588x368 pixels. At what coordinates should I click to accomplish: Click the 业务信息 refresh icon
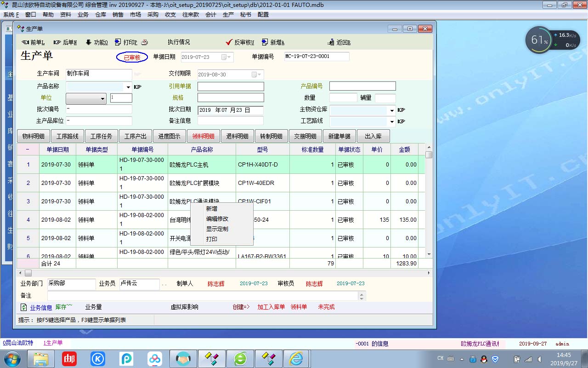click(24, 307)
